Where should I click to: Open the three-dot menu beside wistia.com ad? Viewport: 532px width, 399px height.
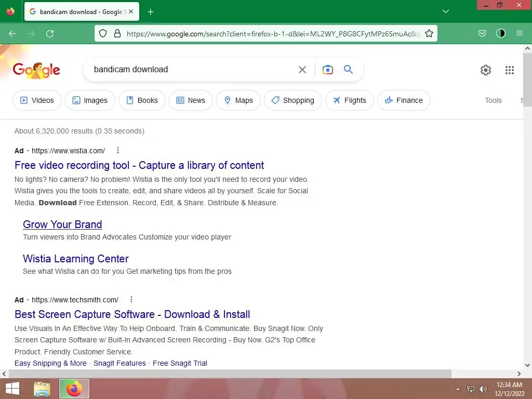118,150
